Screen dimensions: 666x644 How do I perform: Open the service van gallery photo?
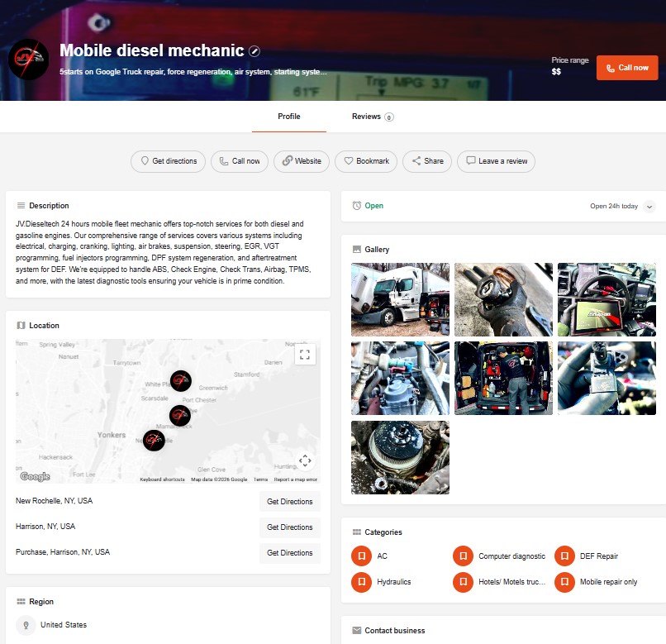[503, 378]
